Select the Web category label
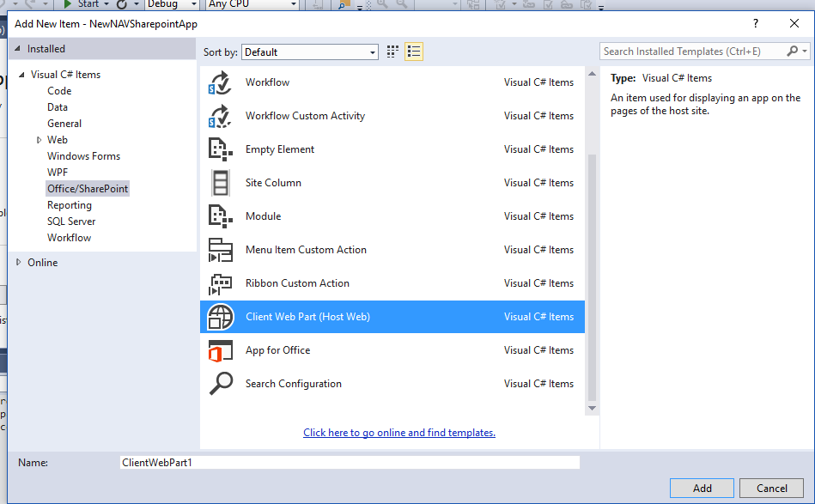815x504 pixels. (58, 140)
